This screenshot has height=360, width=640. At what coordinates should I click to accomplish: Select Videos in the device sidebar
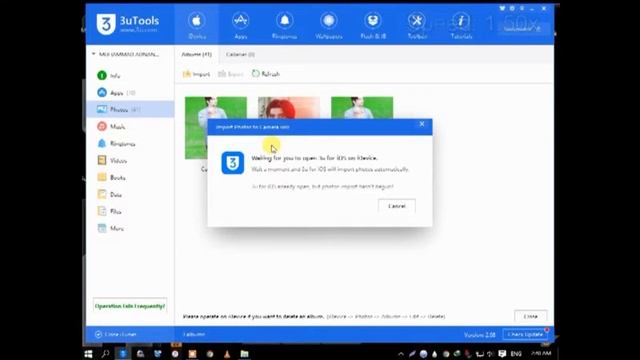[x=131, y=160]
